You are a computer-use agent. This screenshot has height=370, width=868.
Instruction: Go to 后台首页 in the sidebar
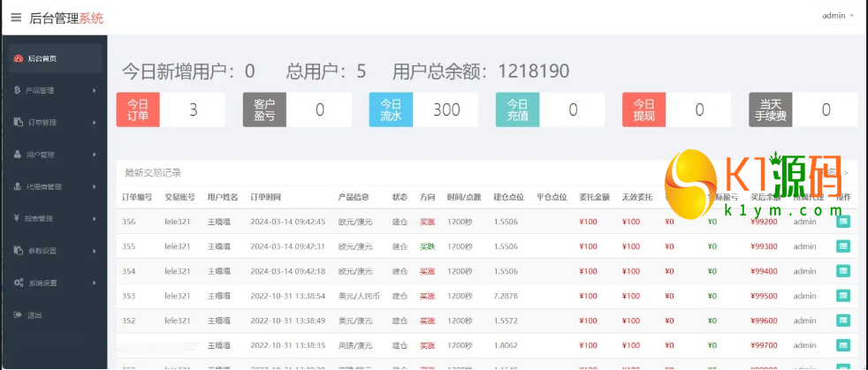[x=54, y=58]
